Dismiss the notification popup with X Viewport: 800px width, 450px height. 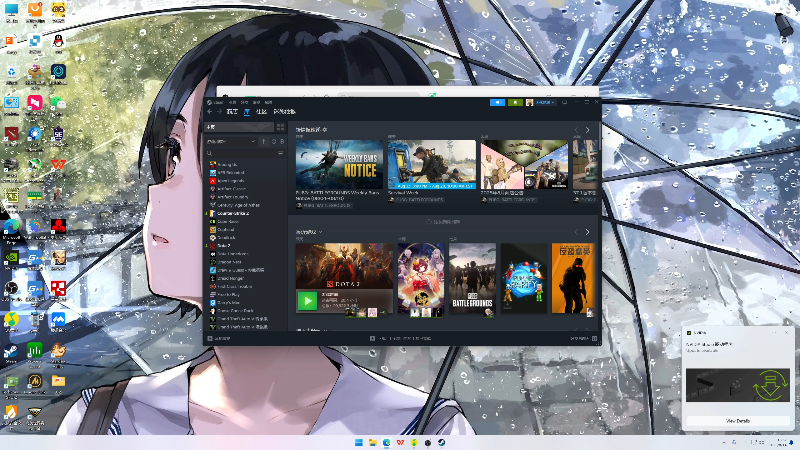tap(786, 333)
